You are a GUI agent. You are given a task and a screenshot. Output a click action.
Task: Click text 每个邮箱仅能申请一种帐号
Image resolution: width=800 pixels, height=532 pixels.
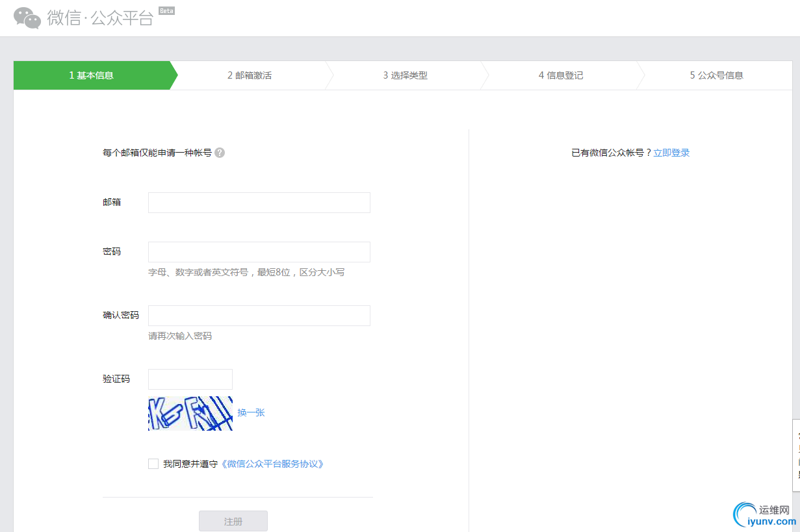click(x=157, y=153)
